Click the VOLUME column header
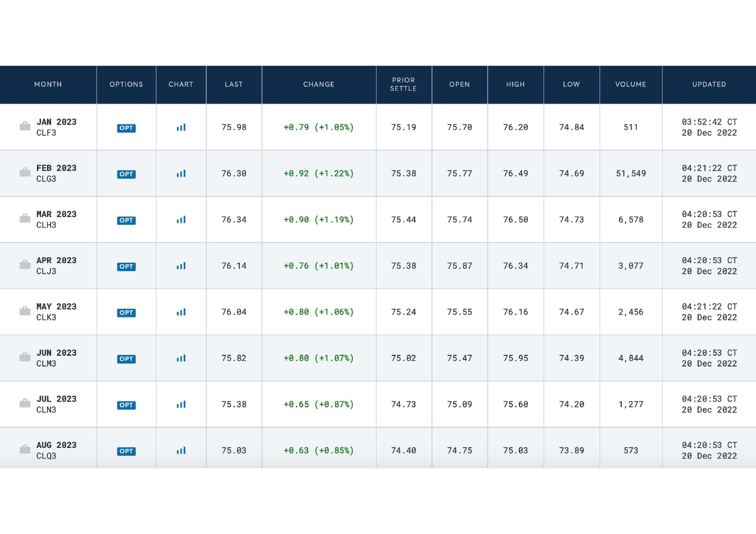756x534 pixels. tap(631, 85)
